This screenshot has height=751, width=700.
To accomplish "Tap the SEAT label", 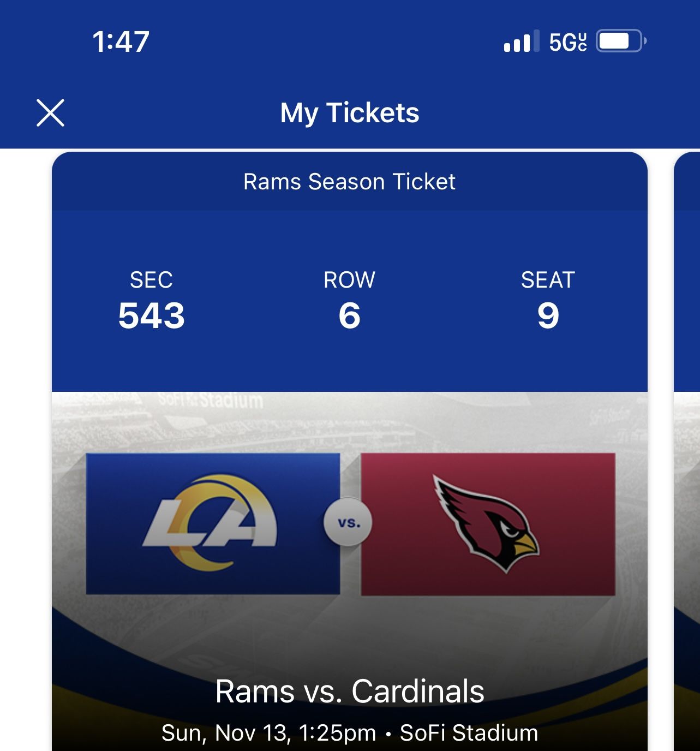I will pyautogui.click(x=548, y=280).
